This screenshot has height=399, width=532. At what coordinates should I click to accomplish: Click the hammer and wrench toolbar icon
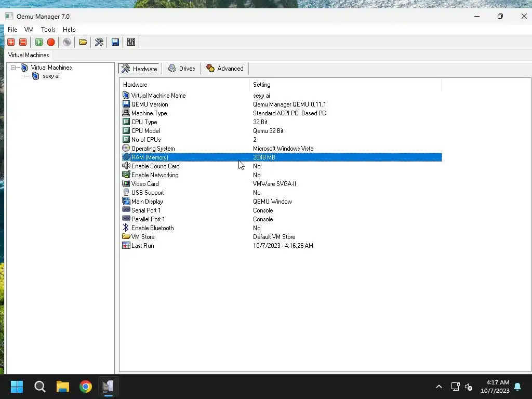[99, 42]
